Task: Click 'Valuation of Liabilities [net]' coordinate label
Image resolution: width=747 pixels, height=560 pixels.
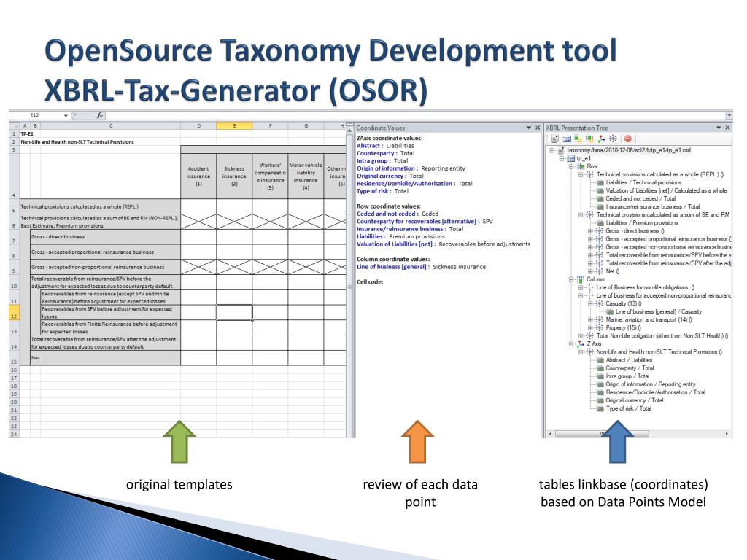Action: coord(395,244)
